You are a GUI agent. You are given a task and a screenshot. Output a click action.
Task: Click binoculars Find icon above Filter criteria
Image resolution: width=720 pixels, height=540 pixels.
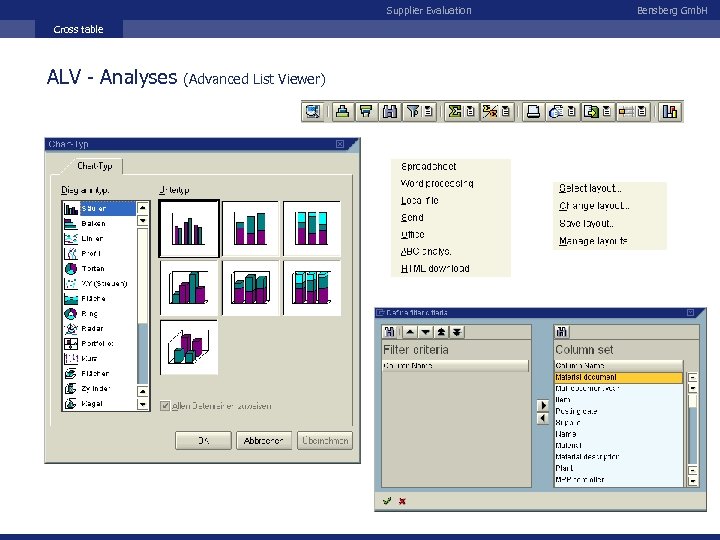pos(390,332)
